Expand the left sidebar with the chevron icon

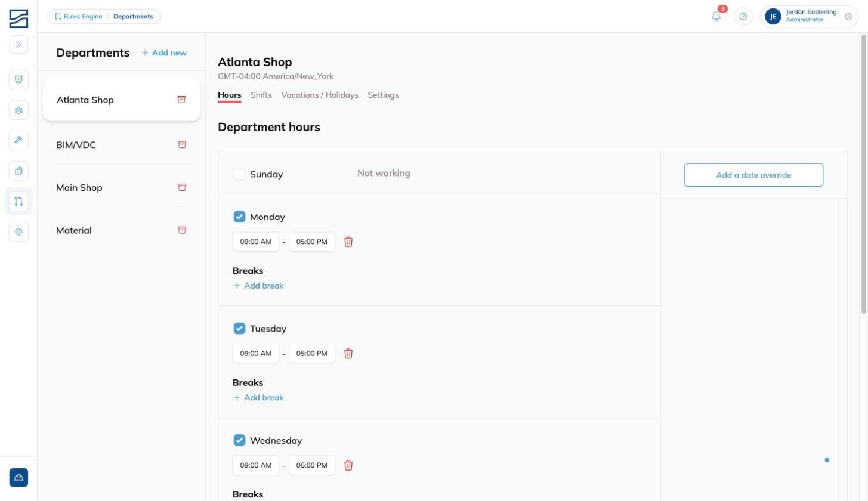[x=18, y=45]
